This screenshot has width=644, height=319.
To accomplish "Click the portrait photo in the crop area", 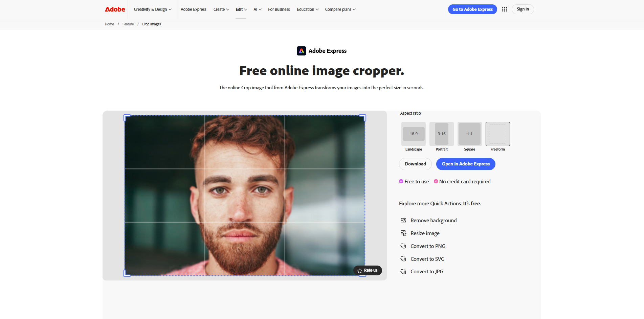I will [x=245, y=196].
